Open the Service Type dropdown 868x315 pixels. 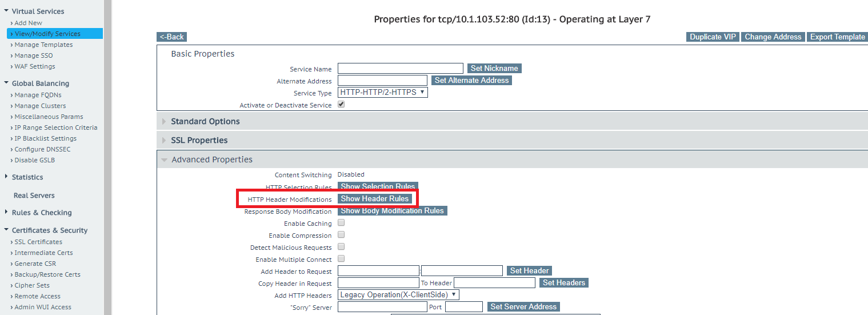382,92
